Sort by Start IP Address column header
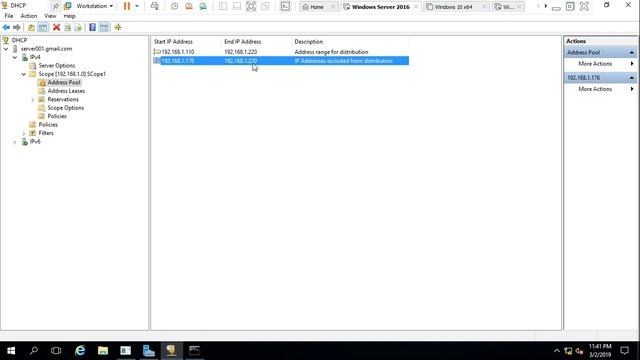This screenshot has height=360, width=640. click(187, 42)
